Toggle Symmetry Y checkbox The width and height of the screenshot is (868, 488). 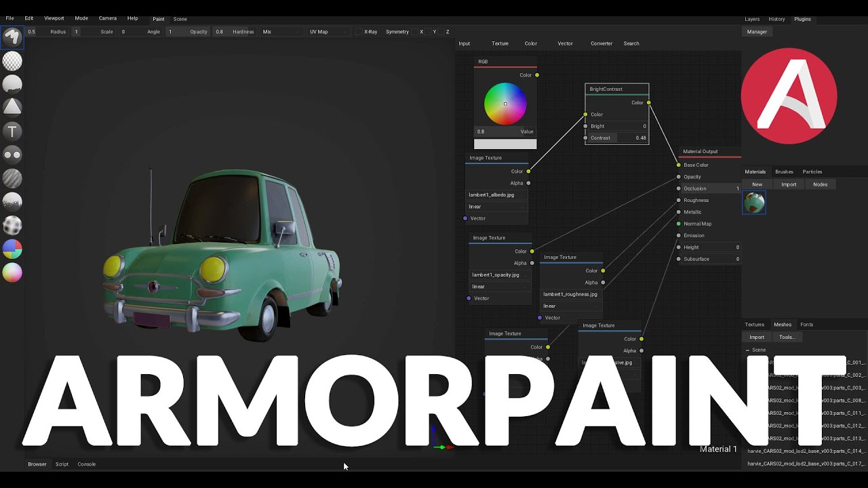click(428, 32)
